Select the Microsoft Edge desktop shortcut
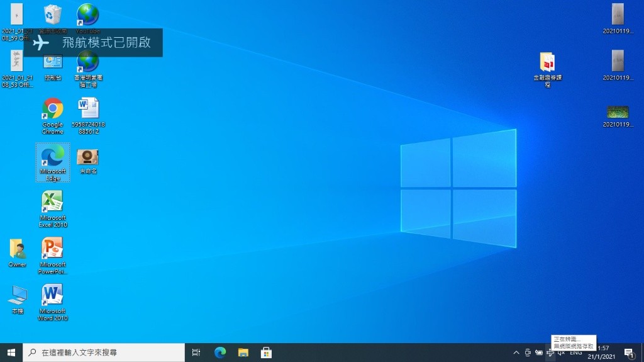The image size is (644, 362). click(53, 162)
